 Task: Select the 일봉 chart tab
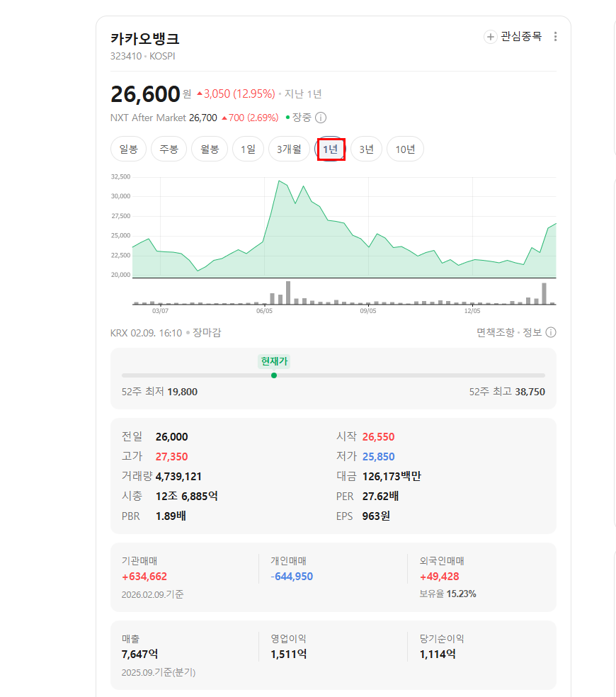click(128, 149)
